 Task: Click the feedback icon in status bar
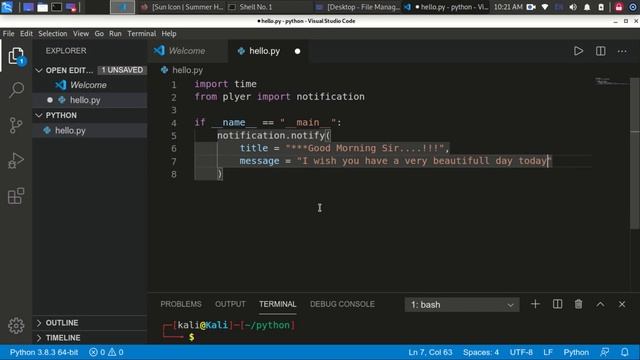pyautogui.click(x=604, y=352)
